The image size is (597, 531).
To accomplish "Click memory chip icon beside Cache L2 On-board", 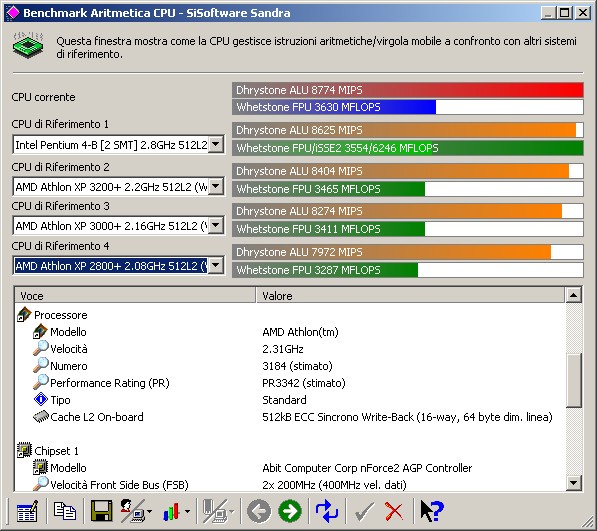I will (x=41, y=417).
